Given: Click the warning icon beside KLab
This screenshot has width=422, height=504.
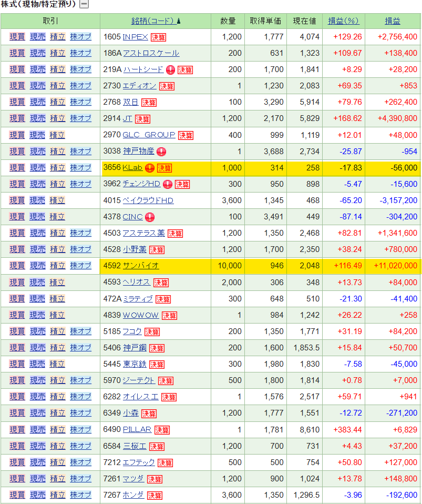Looking at the screenshot, I should click(x=150, y=168).
